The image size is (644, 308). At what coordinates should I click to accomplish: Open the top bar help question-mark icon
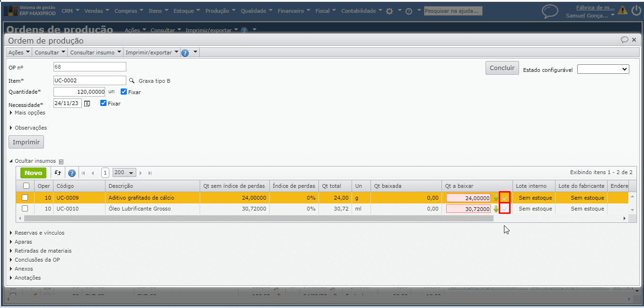click(409, 11)
